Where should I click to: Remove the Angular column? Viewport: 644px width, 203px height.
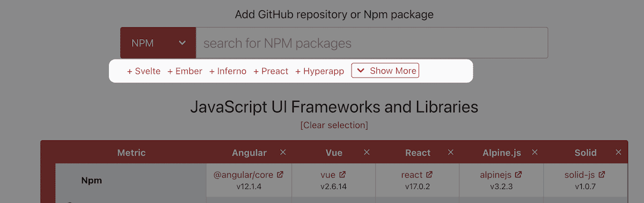coord(283,153)
